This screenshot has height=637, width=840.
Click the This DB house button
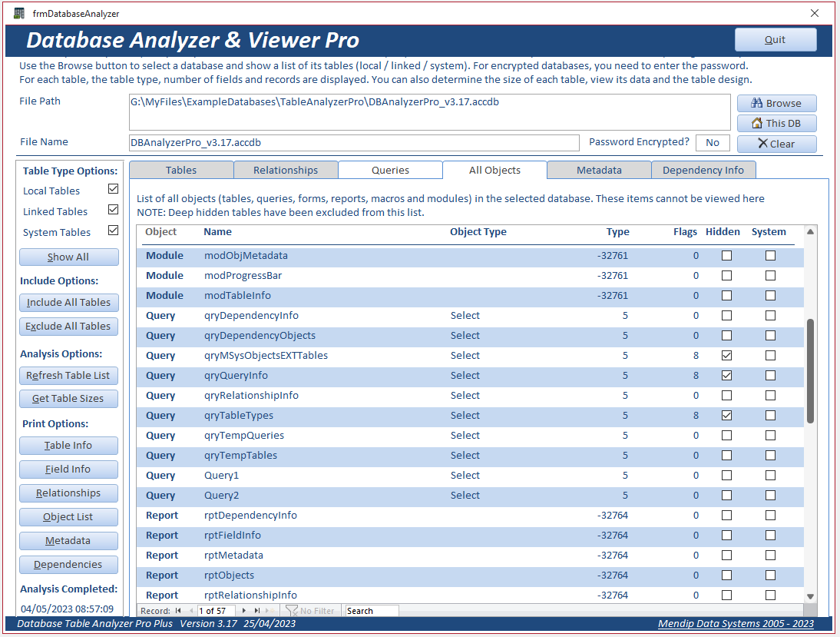coord(777,123)
